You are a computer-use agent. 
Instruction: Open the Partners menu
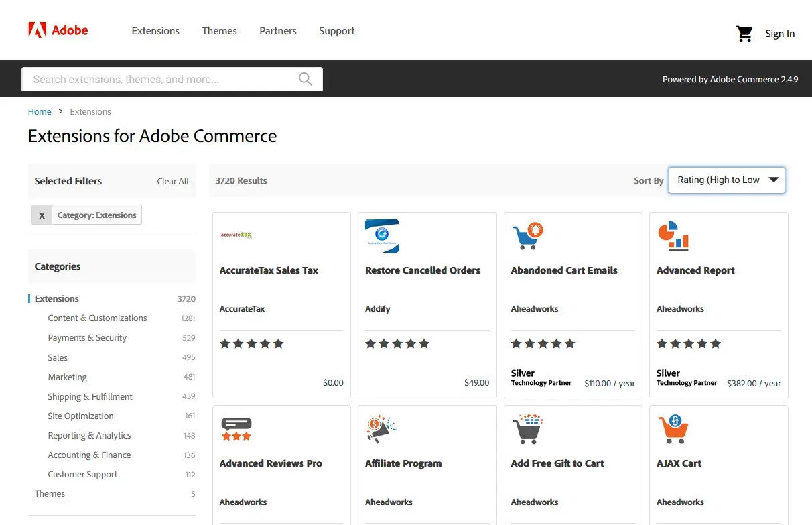click(x=278, y=31)
